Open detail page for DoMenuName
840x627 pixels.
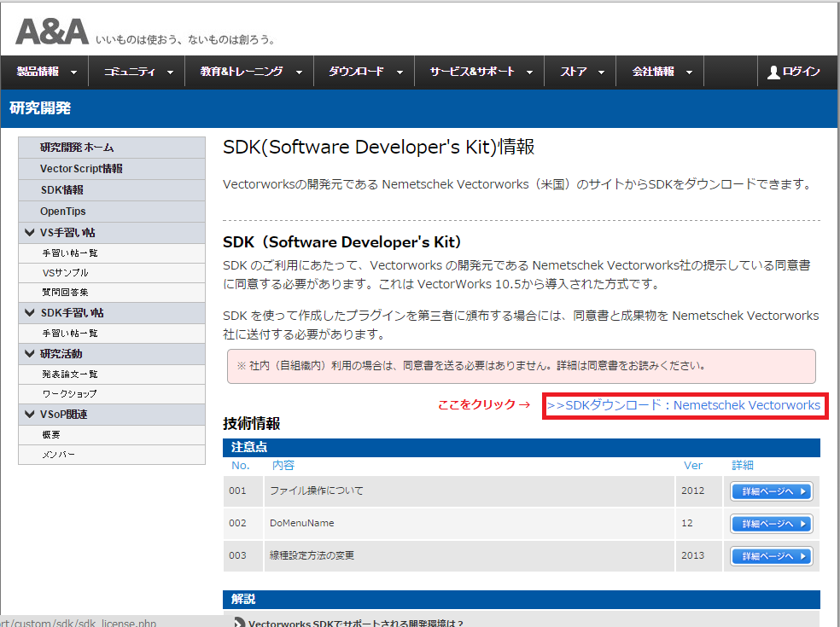click(772, 524)
